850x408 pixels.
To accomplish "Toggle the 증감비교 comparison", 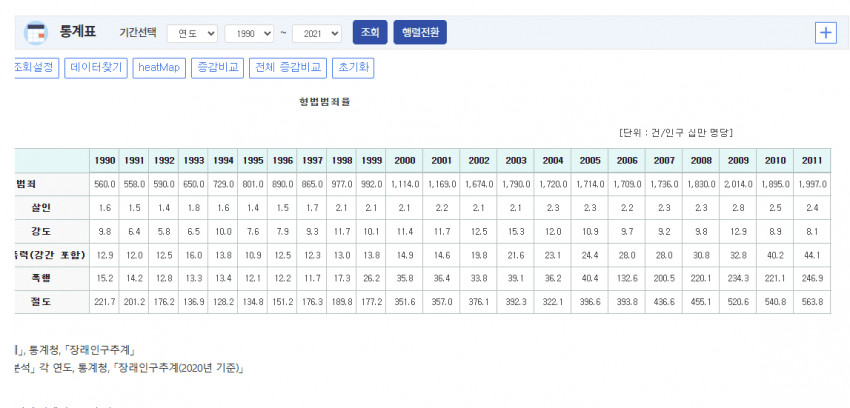I will pos(216,68).
